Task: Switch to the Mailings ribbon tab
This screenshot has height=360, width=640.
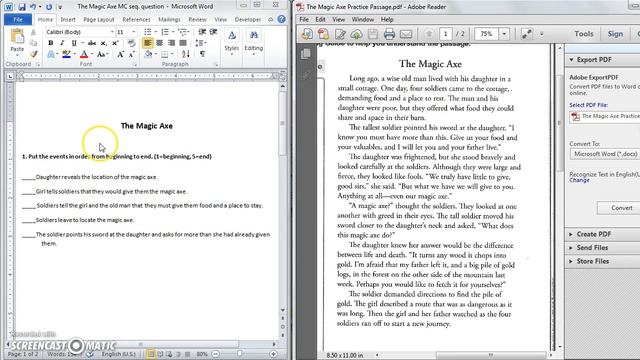Action: 169,19
